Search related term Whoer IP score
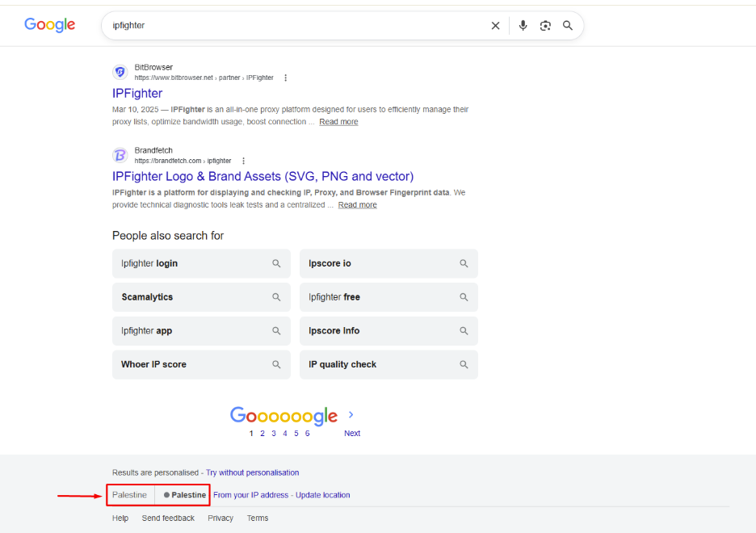The width and height of the screenshot is (756, 533). [x=202, y=365]
